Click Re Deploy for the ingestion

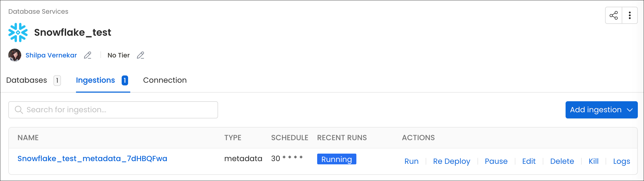tap(451, 161)
